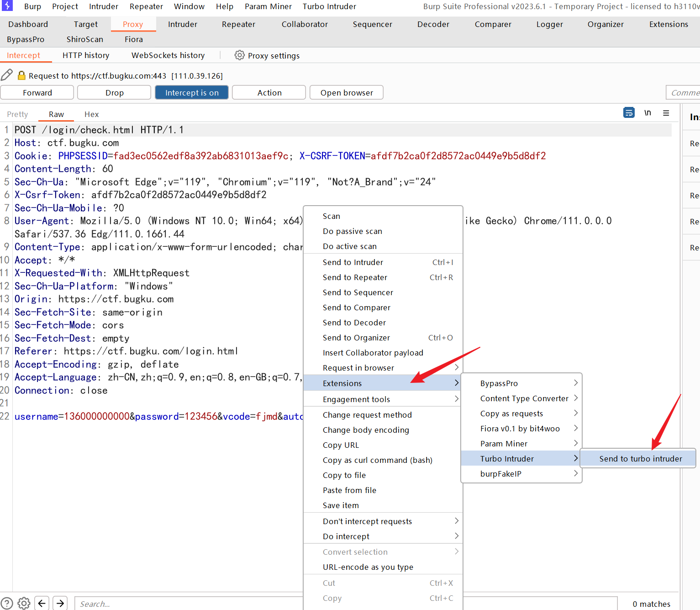Switch to WebSockets history tab
The height and width of the screenshot is (610, 700).
[168, 55]
